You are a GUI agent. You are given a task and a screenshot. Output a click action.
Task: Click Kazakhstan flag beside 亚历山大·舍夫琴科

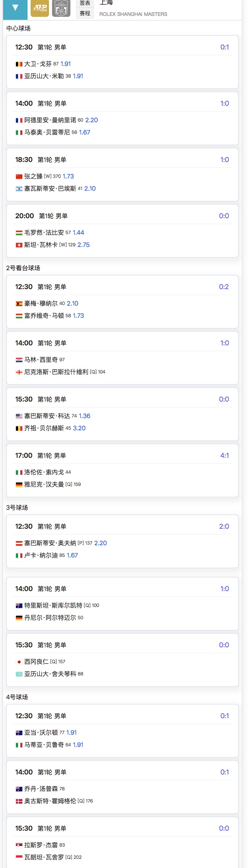[19, 674]
